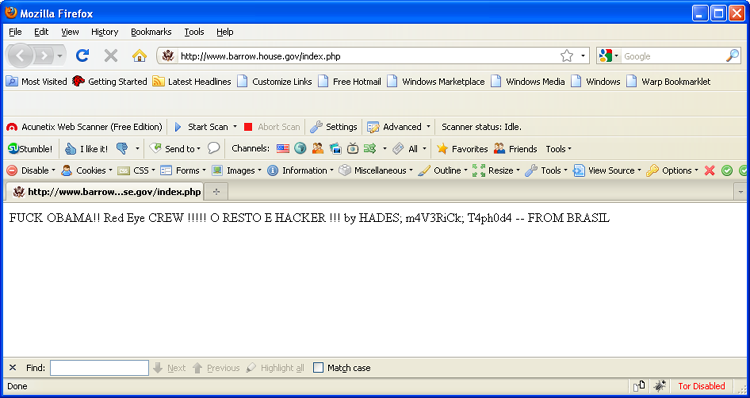Enable the Match case checkbox

tap(318, 367)
